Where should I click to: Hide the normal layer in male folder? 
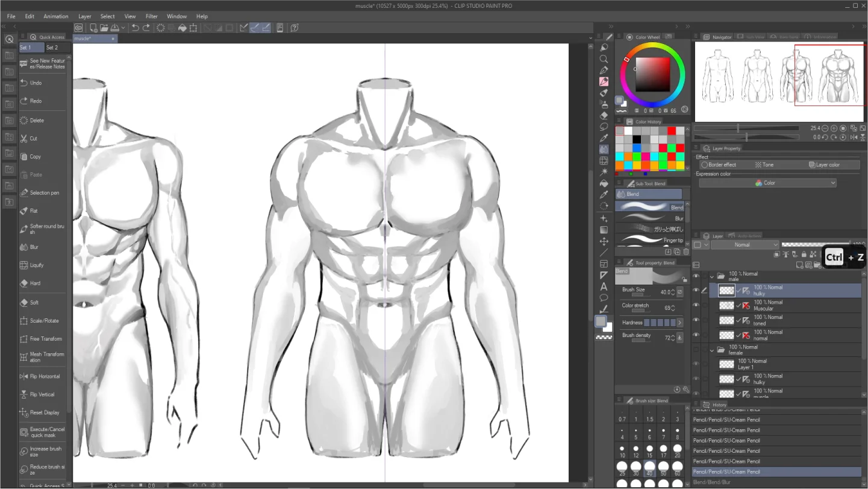[x=696, y=335]
